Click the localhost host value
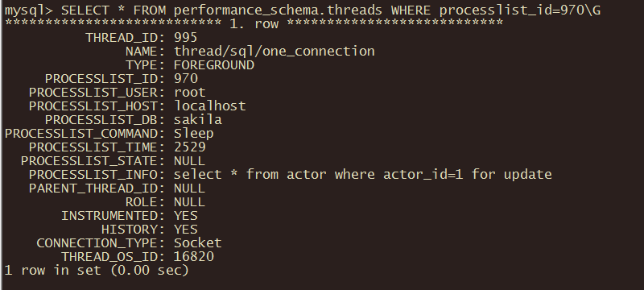644x290 pixels. pos(210,106)
